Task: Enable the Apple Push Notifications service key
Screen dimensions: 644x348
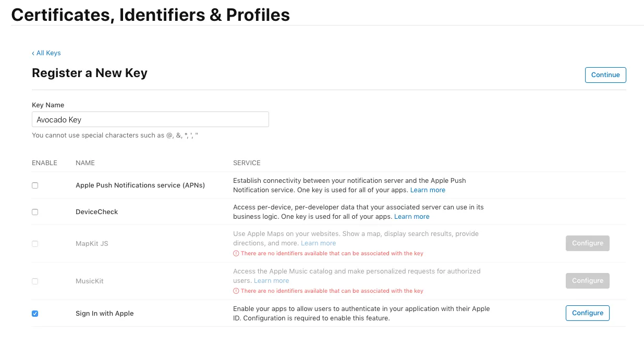Action: [35, 185]
